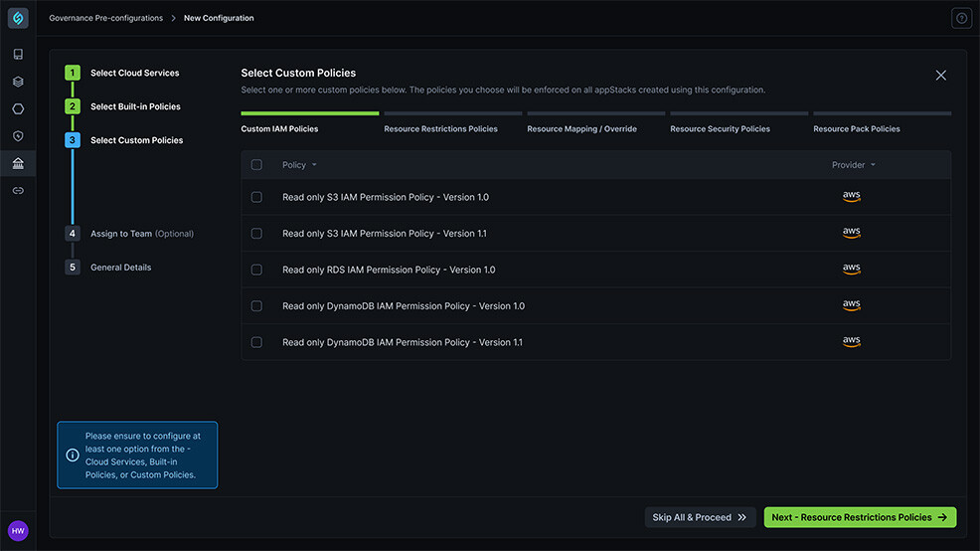Switch to Resource Restrictions Policies tab
Image resolution: width=980 pixels, height=551 pixels.
440,129
